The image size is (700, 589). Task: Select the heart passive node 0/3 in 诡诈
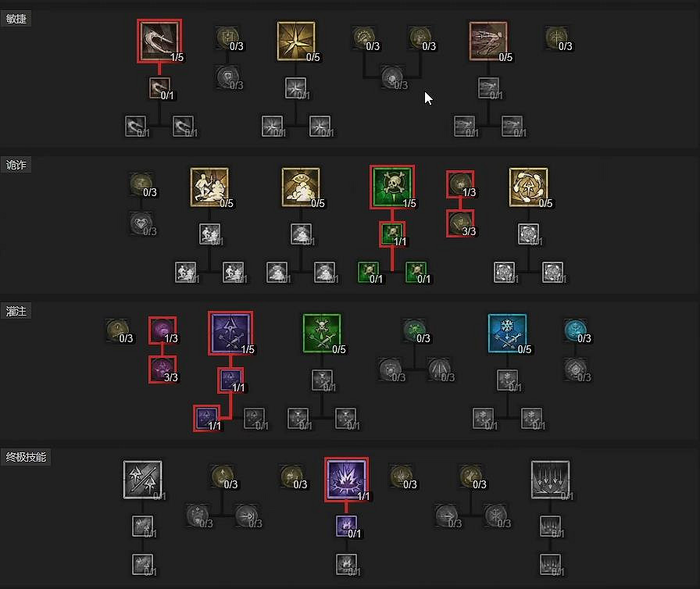[x=142, y=223]
